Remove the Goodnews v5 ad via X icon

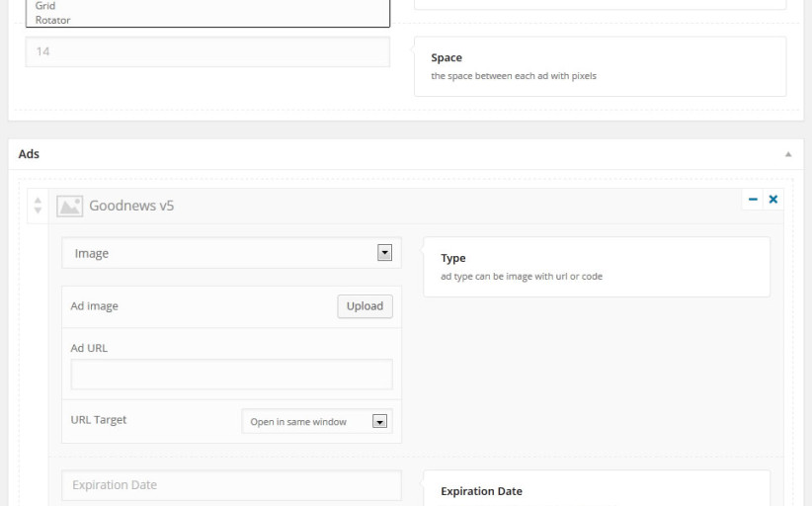tap(773, 200)
